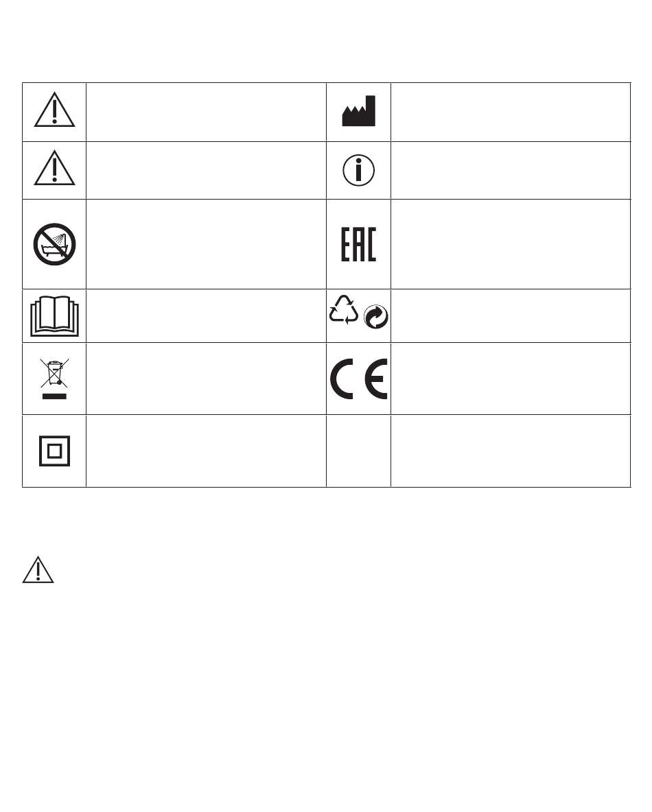Click the open book manual icon
The width and height of the screenshot is (652, 812).
click(x=54, y=316)
